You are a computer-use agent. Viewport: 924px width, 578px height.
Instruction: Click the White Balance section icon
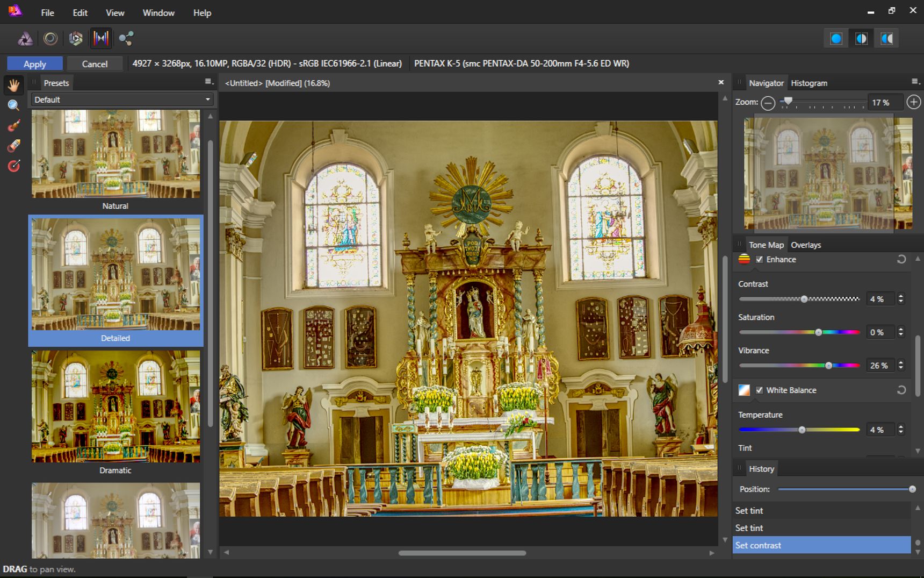pos(744,390)
